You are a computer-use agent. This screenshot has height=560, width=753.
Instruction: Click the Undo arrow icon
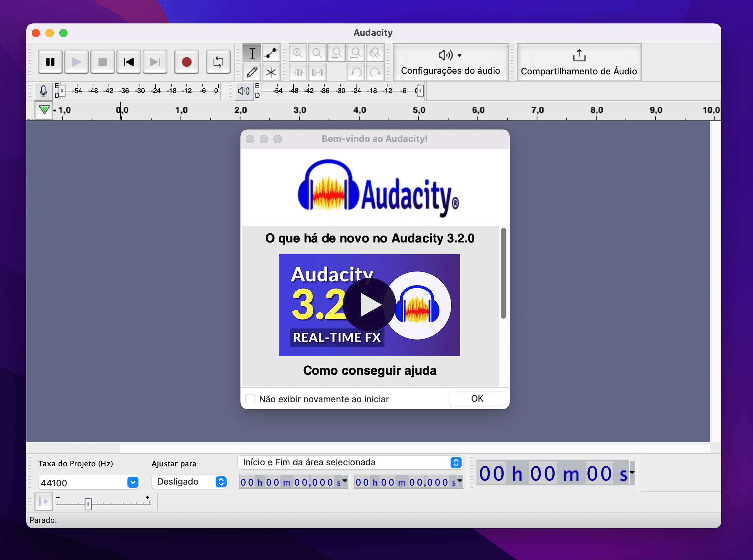(x=356, y=72)
